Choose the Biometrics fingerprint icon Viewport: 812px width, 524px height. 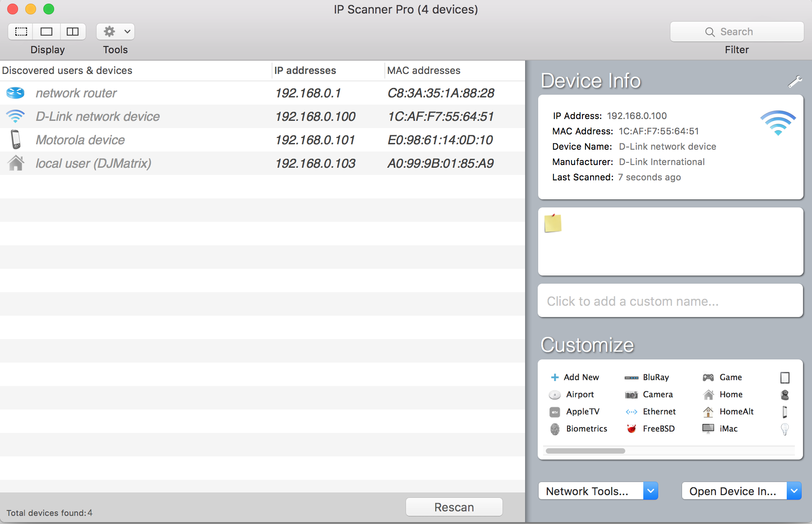(x=555, y=429)
